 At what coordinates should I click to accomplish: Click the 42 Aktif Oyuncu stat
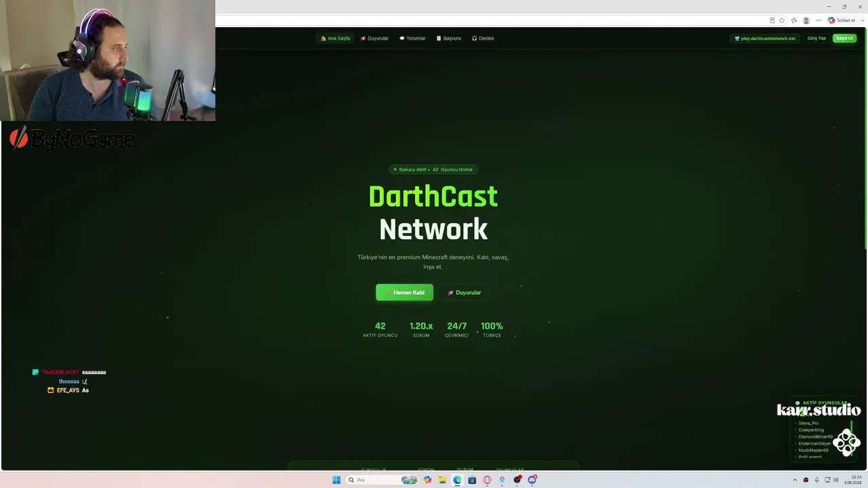(x=380, y=330)
